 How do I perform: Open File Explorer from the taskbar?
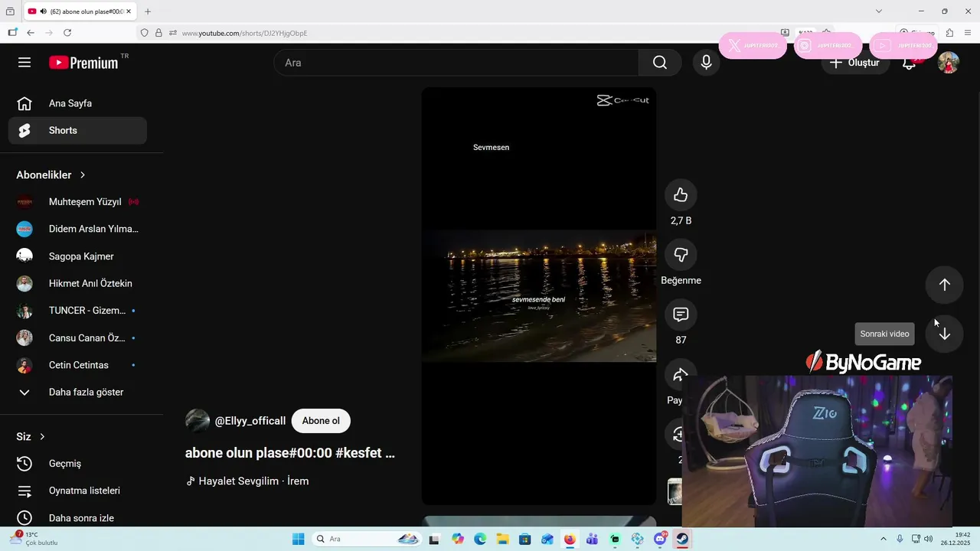click(x=502, y=539)
